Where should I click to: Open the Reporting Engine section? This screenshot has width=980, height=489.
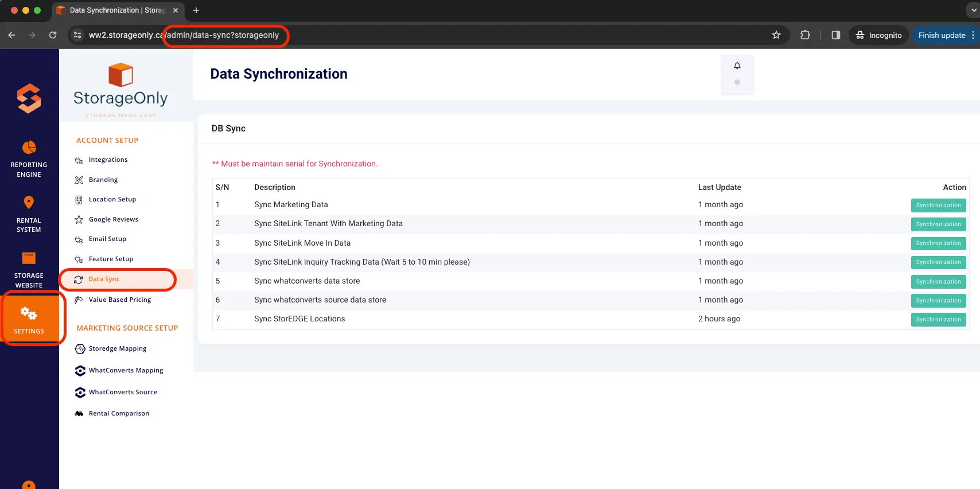(x=29, y=159)
